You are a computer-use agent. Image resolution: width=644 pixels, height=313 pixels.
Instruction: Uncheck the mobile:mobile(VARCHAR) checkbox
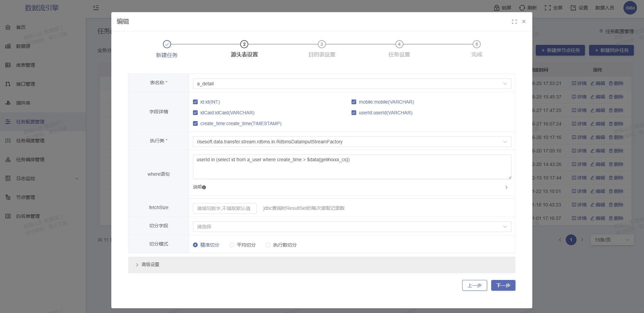coord(354,102)
